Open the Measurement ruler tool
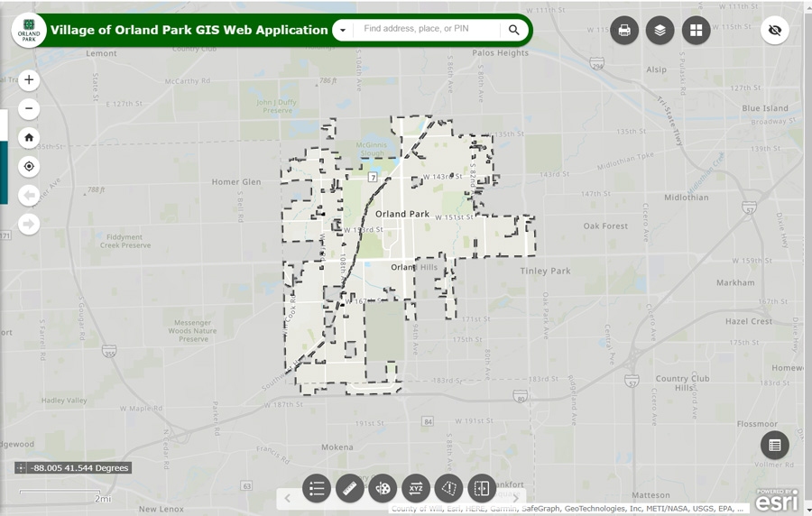812x516 pixels. click(349, 488)
